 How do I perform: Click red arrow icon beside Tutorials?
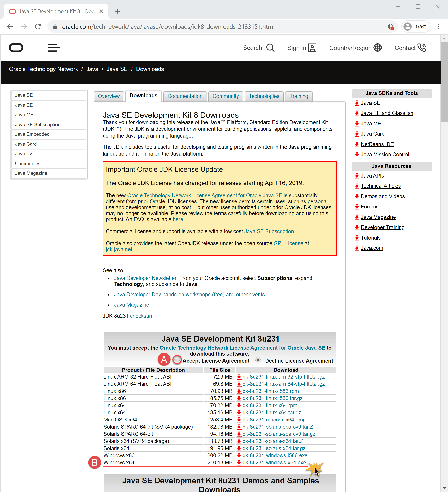click(x=357, y=238)
